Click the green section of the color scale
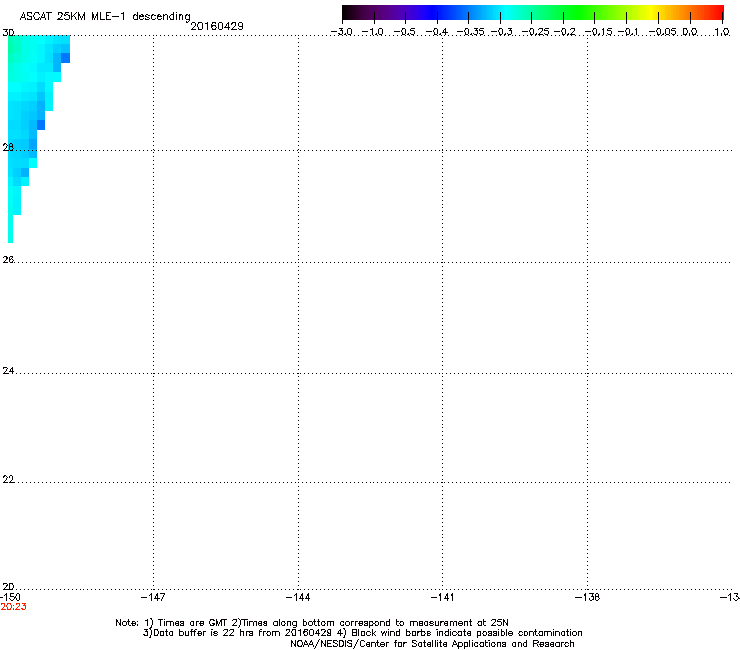The width and height of the screenshot is (740, 650). (x=580, y=13)
